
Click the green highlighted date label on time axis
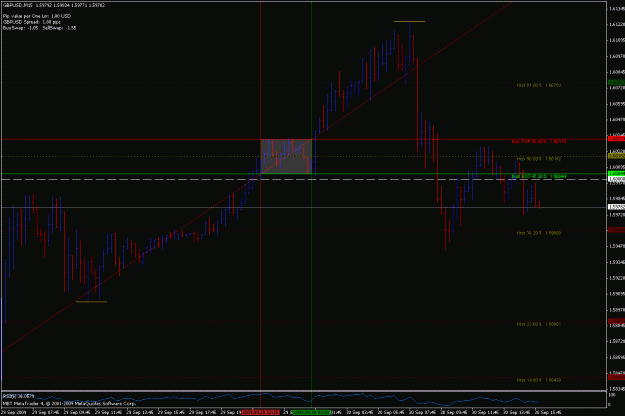click(311, 412)
